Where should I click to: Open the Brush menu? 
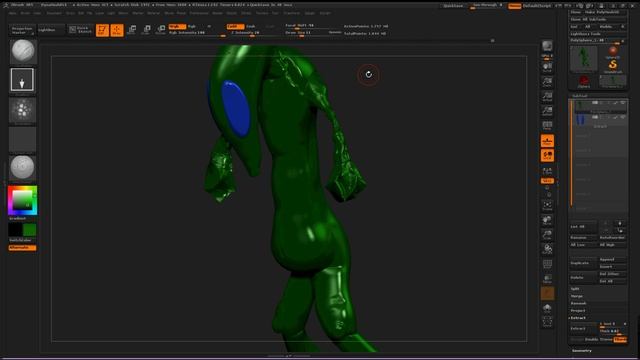(25, 13)
